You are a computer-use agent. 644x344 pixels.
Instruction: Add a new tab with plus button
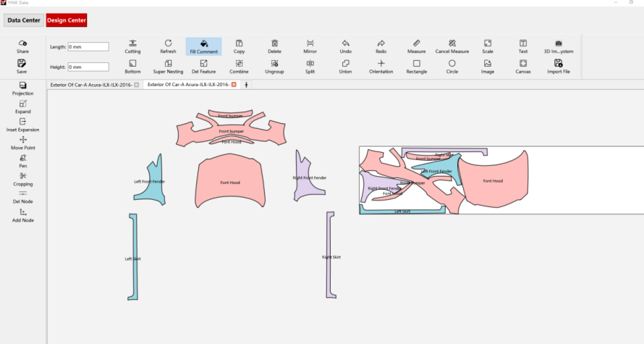click(x=247, y=85)
